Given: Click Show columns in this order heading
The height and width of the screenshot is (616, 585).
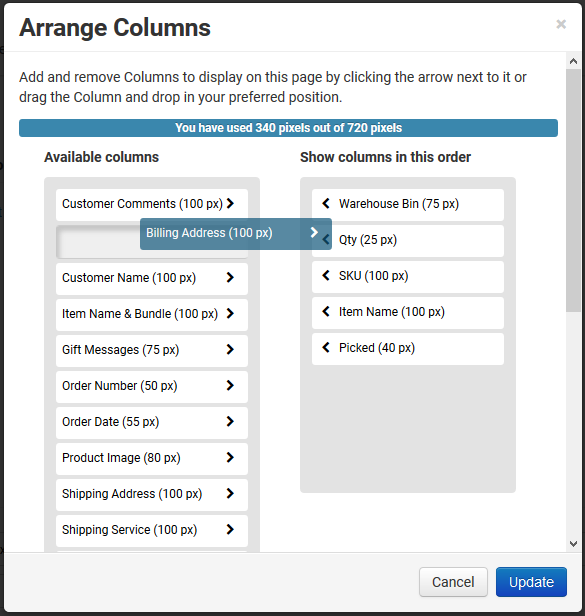Looking at the screenshot, I should coord(385,157).
